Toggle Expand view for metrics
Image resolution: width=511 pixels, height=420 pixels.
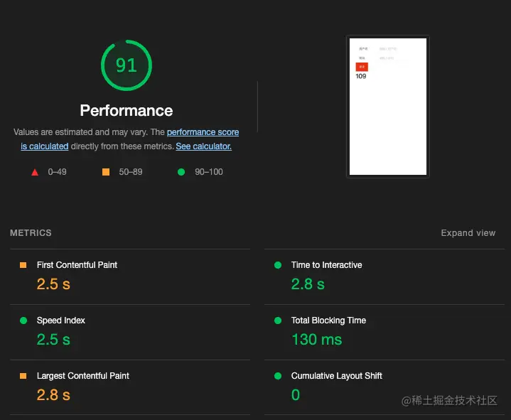468,233
